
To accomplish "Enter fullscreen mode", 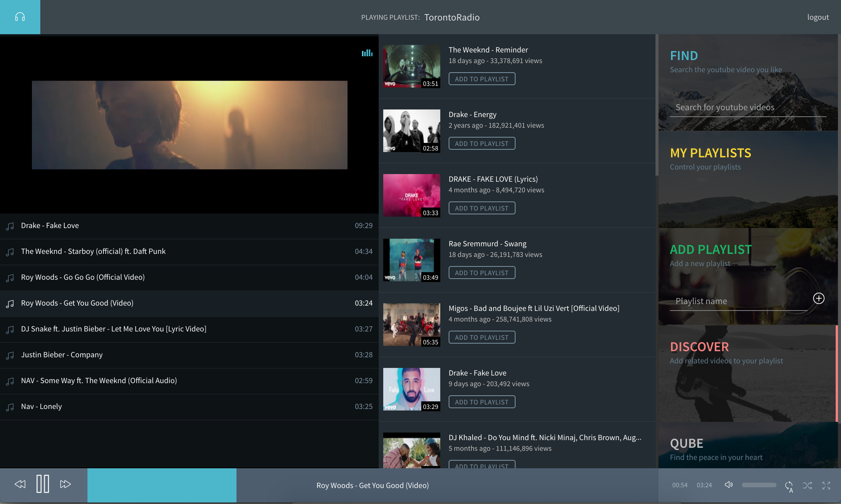I will 826,485.
